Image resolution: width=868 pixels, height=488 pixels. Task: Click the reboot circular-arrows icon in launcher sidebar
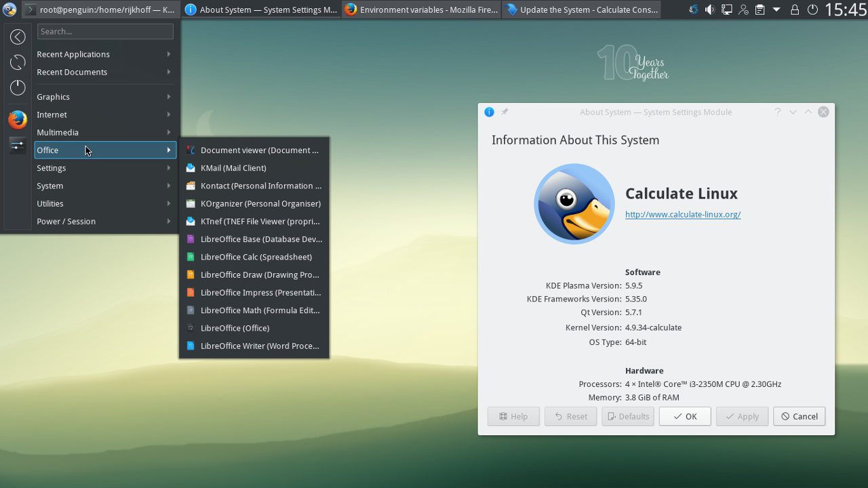[x=18, y=62]
